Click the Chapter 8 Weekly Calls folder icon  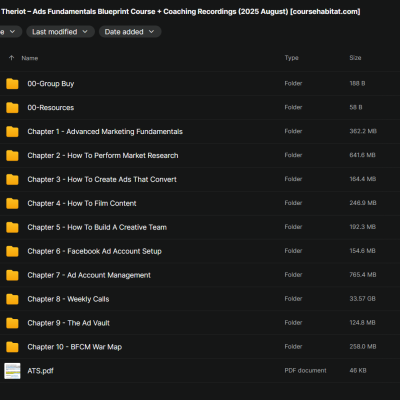12,299
